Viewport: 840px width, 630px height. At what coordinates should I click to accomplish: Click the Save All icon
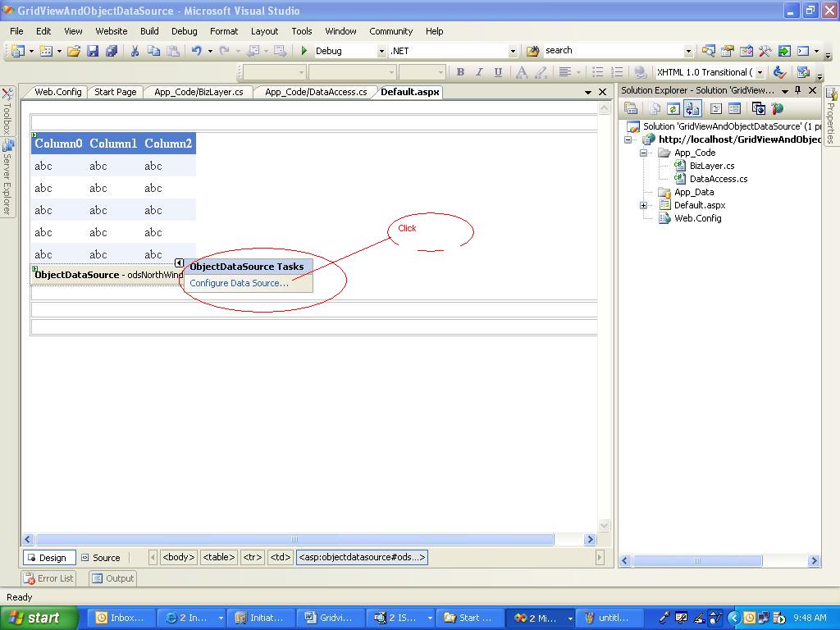point(112,51)
